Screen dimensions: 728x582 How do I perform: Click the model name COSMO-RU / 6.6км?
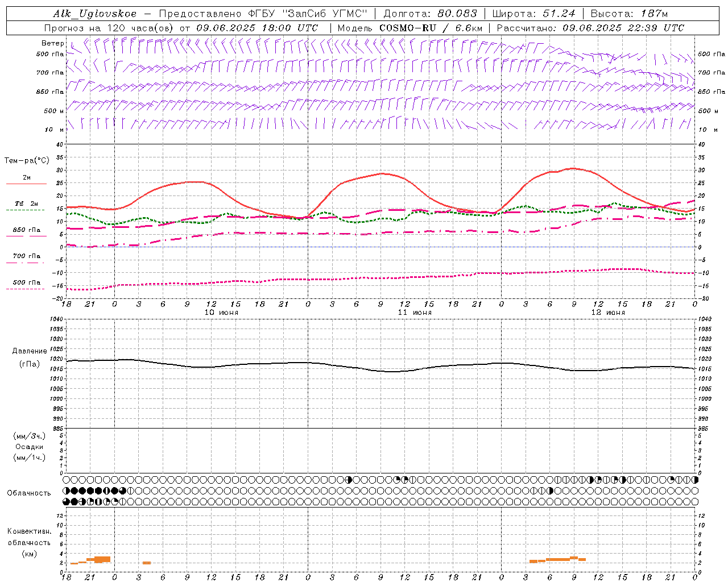click(x=431, y=28)
